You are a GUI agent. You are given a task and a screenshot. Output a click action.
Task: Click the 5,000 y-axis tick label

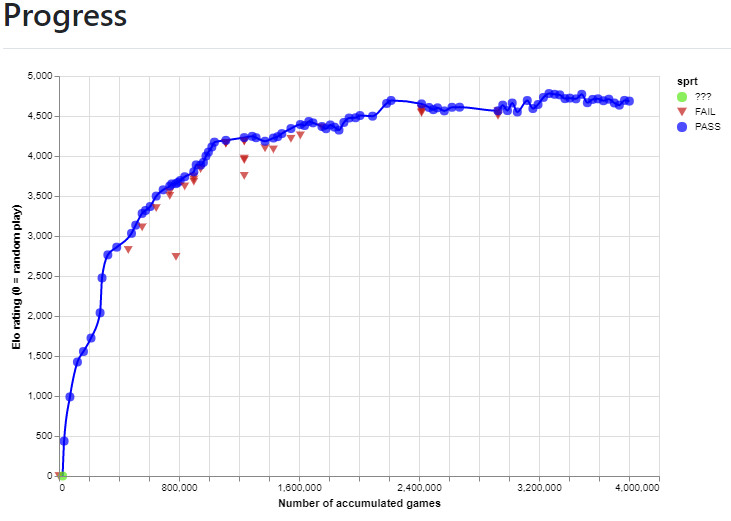click(x=40, y=76)
